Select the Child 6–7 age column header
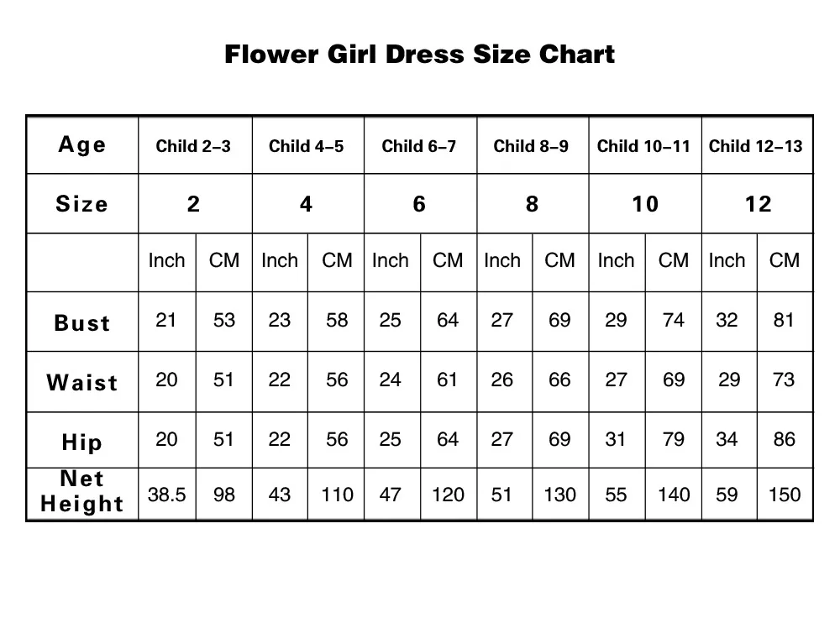This screenshot has width=840, height=623. click(419, 146)
